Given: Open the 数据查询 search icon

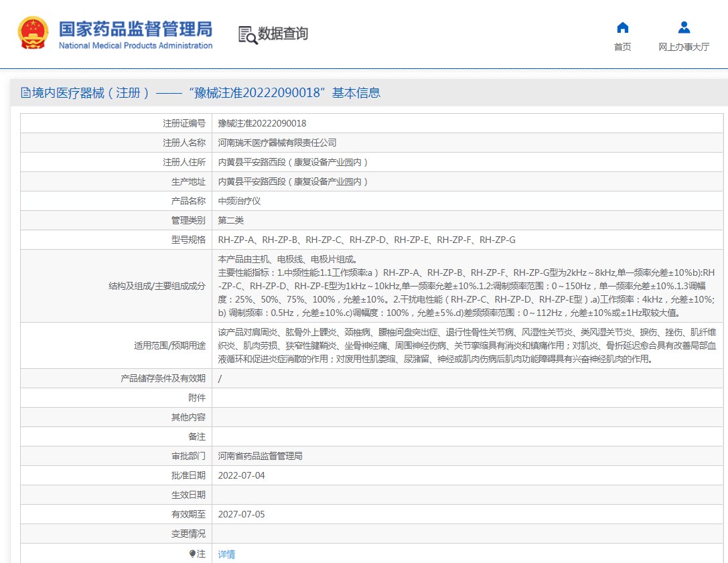Looking at the screenshot, I should [x=247, y=35].
